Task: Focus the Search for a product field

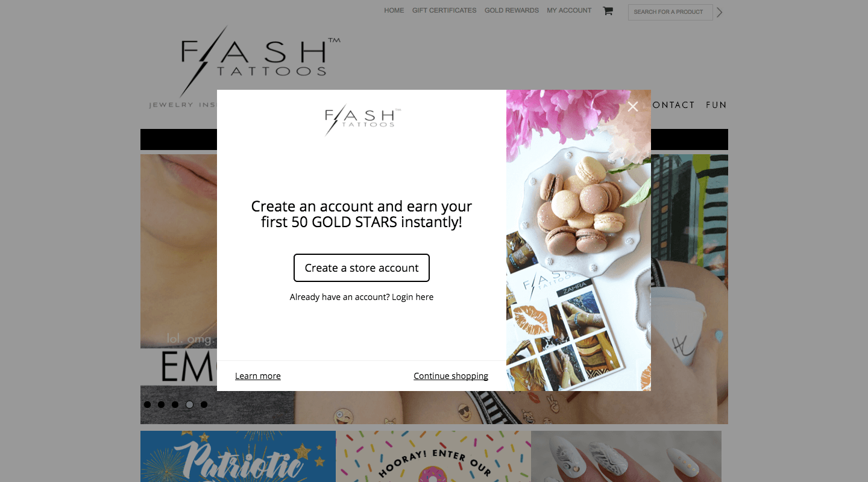Action: click(670, 12)
